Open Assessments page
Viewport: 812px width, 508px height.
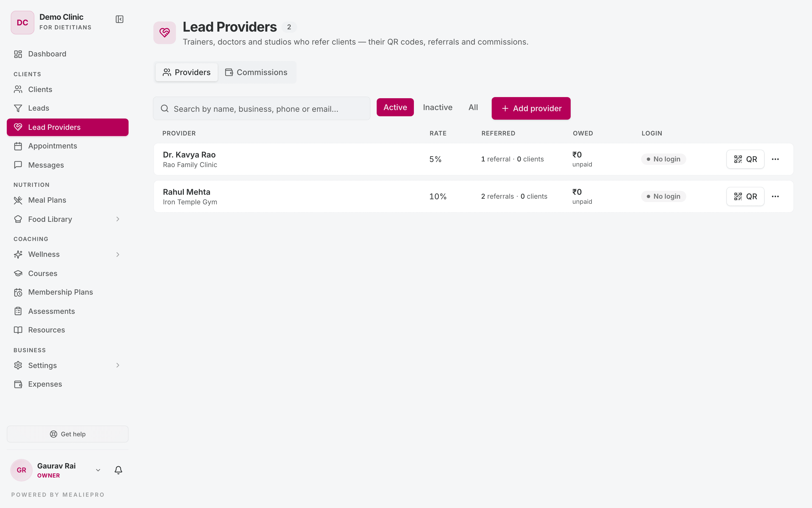pos(67,311)
